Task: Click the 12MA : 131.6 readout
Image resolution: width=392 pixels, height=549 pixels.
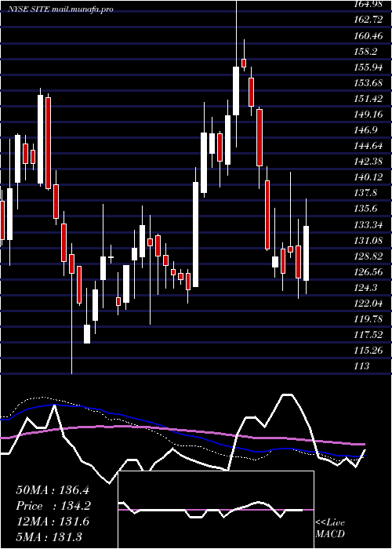Action: point(53,522)
